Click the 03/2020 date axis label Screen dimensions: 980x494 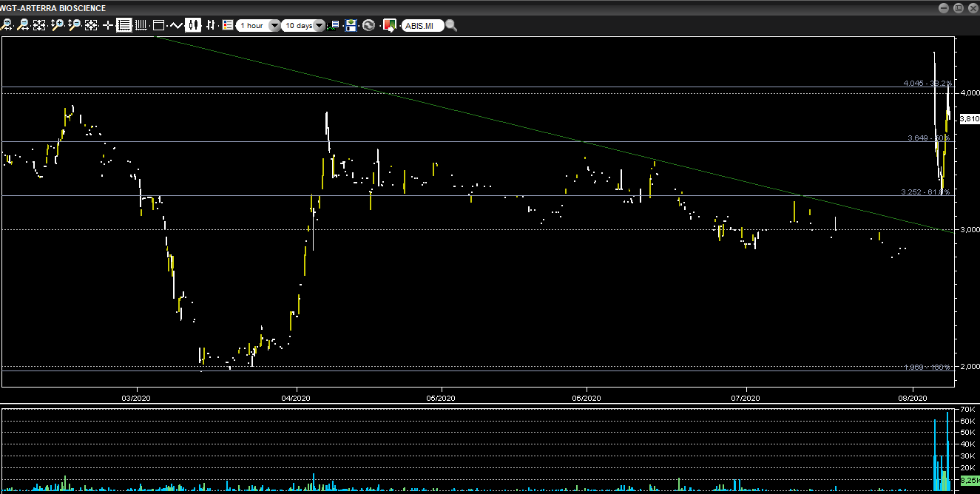[x=136, y=398]
